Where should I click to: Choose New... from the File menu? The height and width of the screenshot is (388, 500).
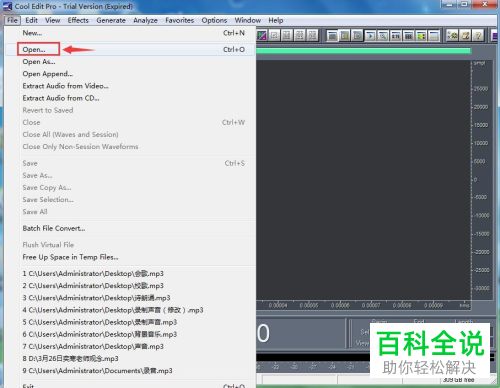tap(130, 33)
